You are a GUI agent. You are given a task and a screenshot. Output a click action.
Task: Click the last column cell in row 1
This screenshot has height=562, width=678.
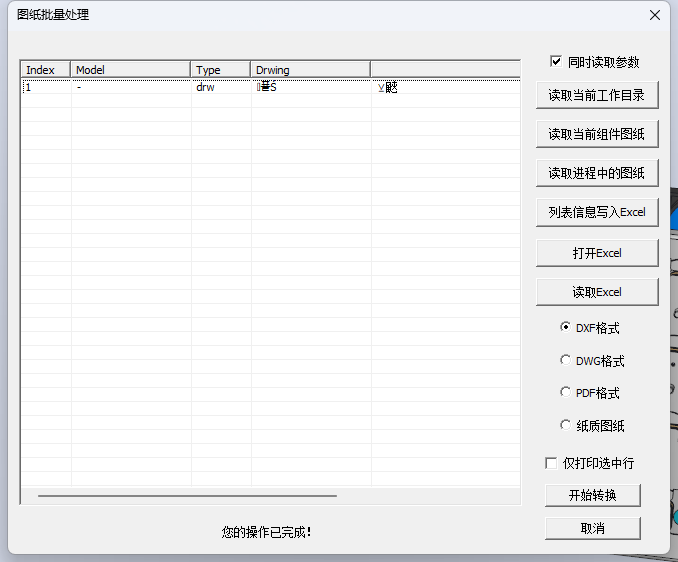[x=446, y=87]
